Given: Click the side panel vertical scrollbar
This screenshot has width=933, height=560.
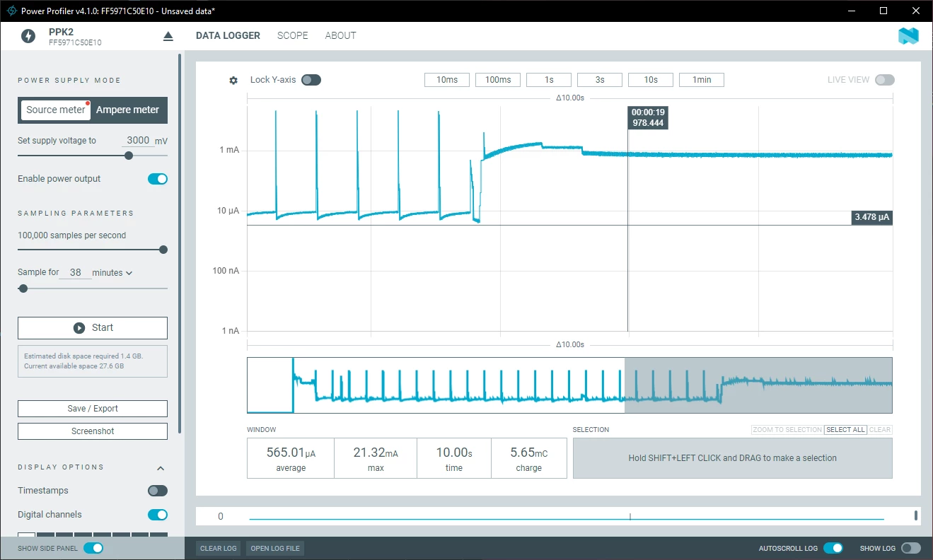Looking at the screenshot, I should [180, 243].
